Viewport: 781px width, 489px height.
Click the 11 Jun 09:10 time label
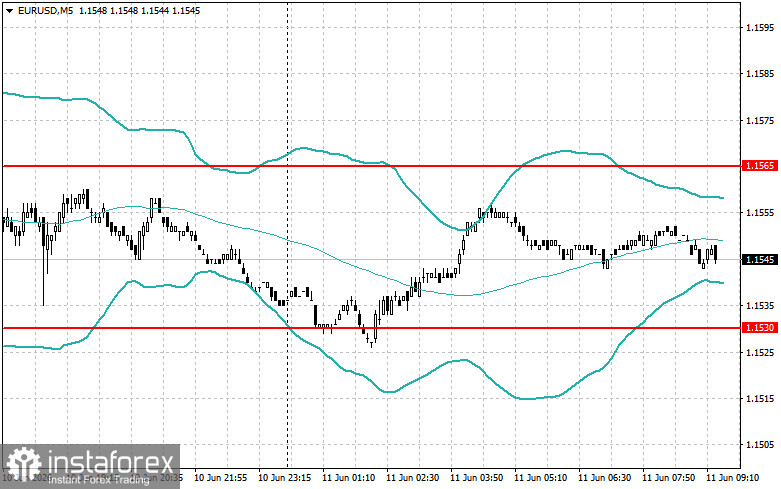[732, 478]
